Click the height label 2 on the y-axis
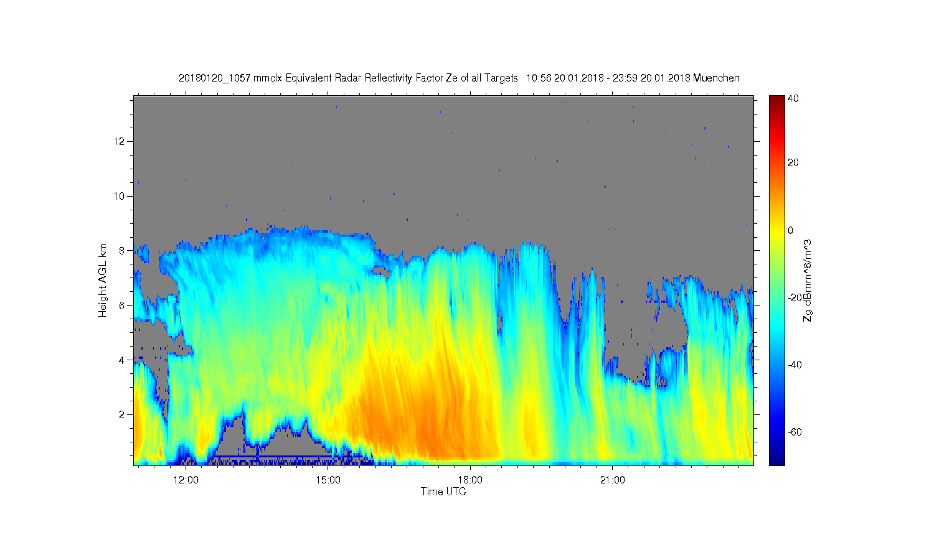934x560 pixels. 123,414
